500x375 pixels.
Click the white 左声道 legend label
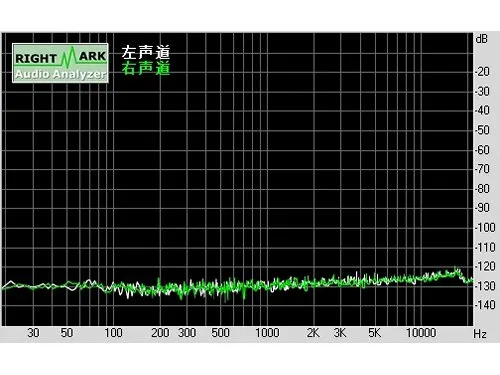tap(146, 52)
